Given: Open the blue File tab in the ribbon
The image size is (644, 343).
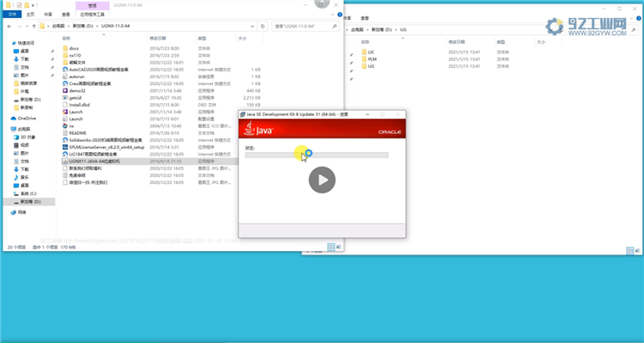Looking at the screenshot, I should [12, 15].
